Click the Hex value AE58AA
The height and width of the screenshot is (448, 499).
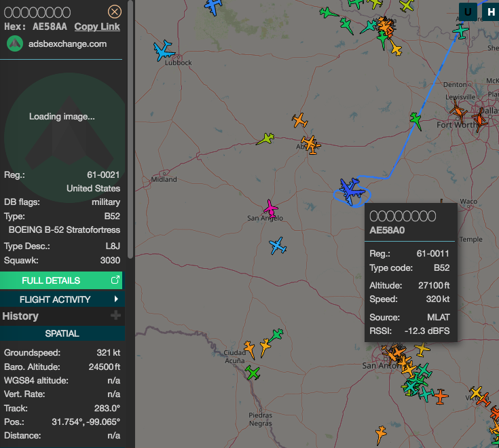pos(50,26)
